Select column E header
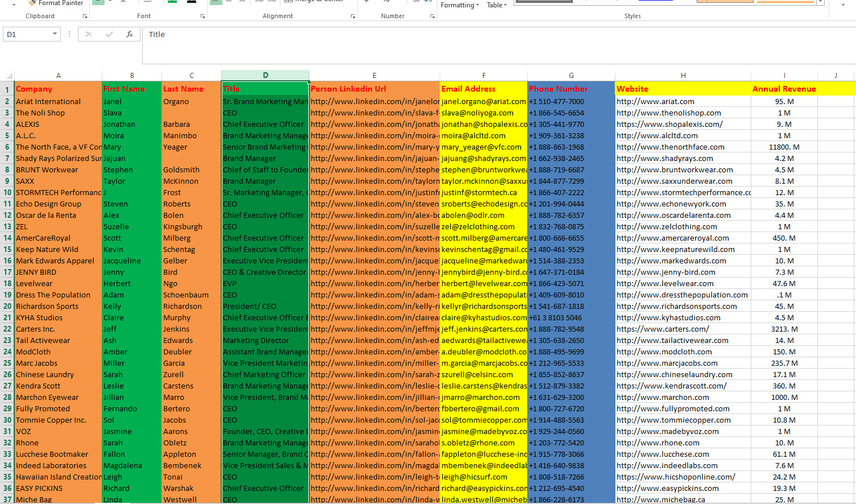Screen dimensions: 856x504 (x=374, y=75)
